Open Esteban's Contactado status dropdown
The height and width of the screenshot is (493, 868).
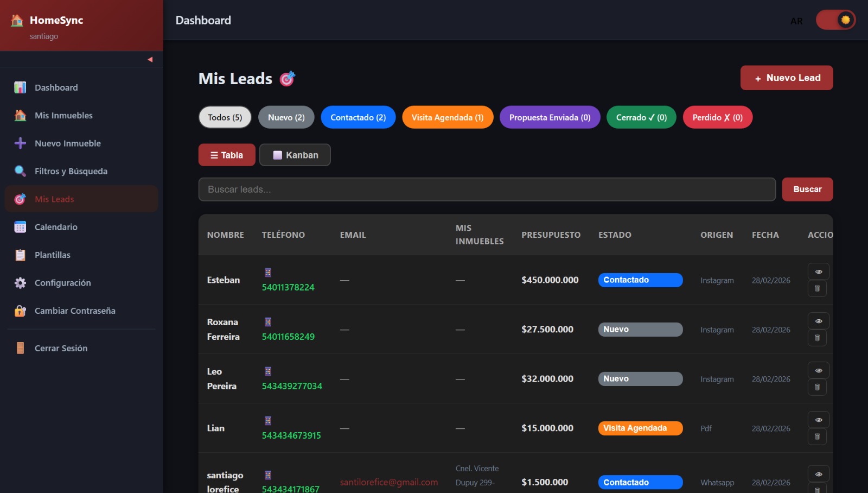pos(640,280)
